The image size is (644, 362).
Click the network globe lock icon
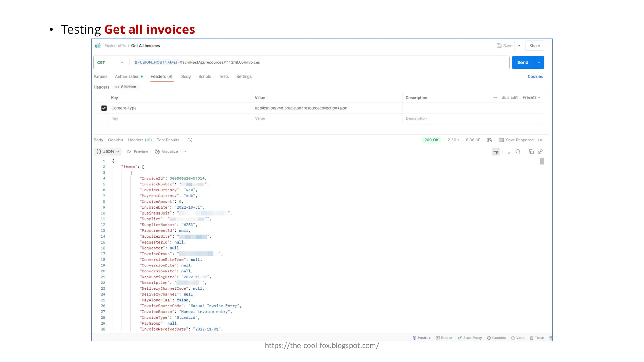pos(489,140)
